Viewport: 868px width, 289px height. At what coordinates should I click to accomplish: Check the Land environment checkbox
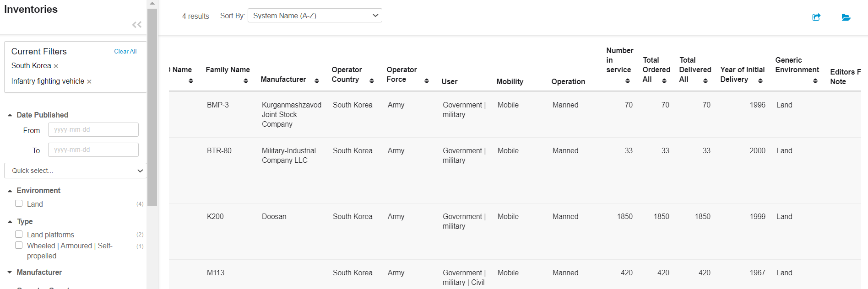[x=19, y=203]
